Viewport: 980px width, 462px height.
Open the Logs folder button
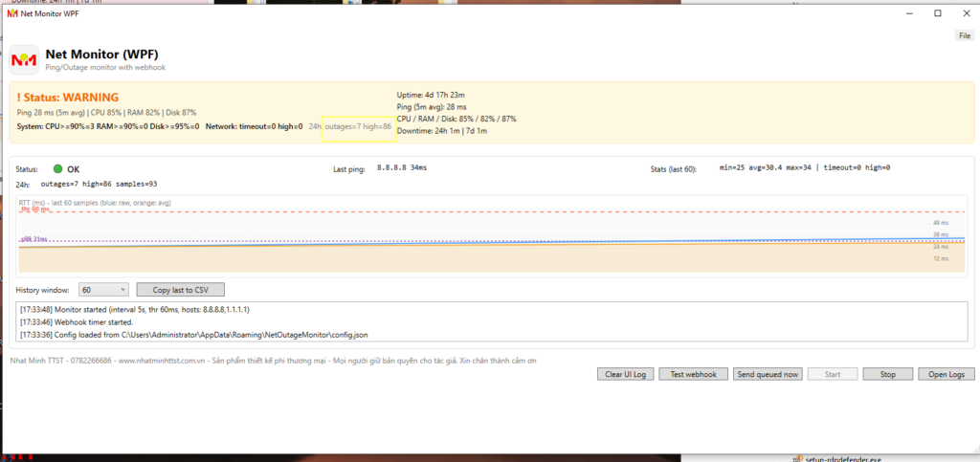[x=945, y=374]
